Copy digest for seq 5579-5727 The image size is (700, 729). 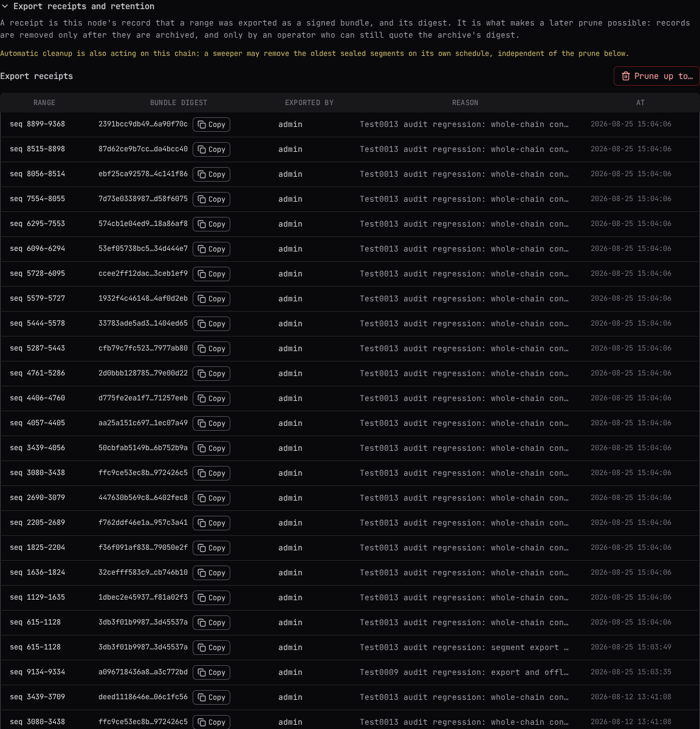tap(211, 299)
